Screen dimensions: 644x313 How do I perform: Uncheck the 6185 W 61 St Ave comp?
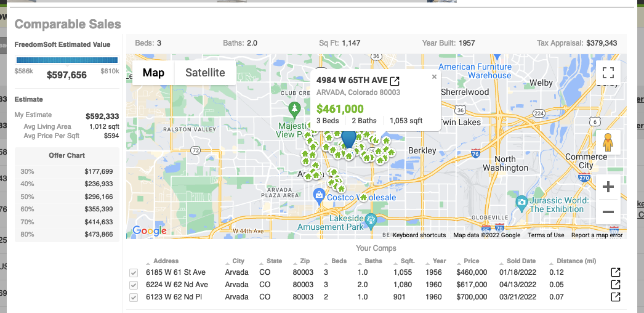tap(134, 273)
